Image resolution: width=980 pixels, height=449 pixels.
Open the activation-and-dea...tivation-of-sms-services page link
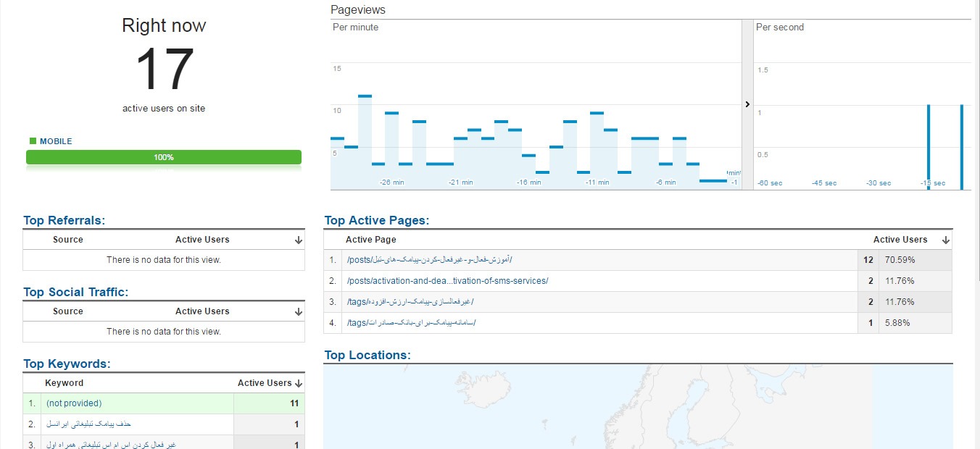tap(447, 281)
